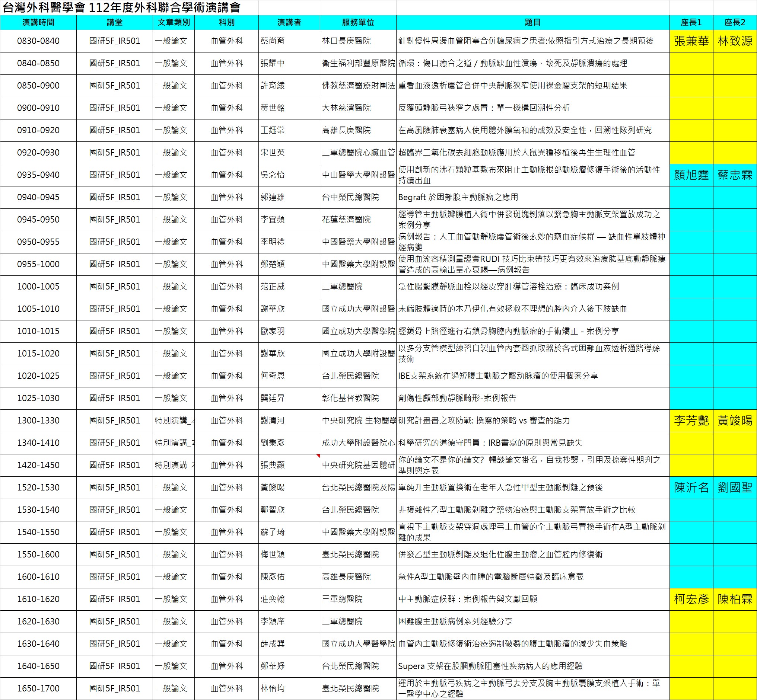757x700 pixels.
Task: Select chair cell 劉國聖
Action: tap(735, 488)
